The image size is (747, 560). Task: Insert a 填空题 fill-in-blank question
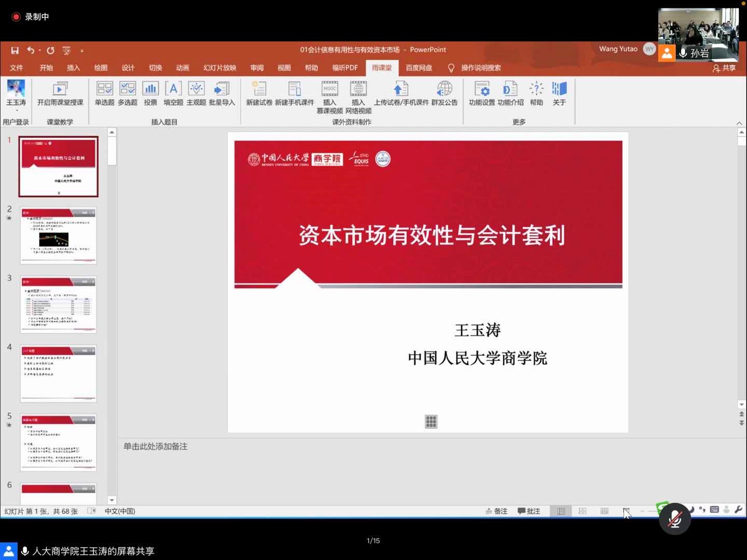[173, 93]
